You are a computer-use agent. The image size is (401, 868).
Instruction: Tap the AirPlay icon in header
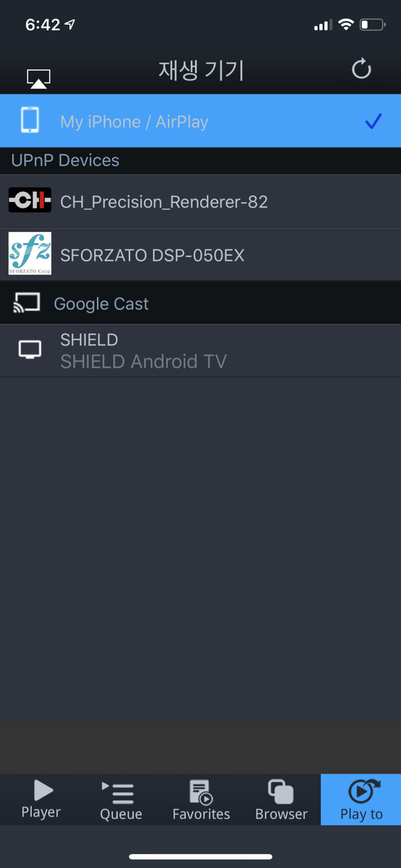[x=39, y=79]
